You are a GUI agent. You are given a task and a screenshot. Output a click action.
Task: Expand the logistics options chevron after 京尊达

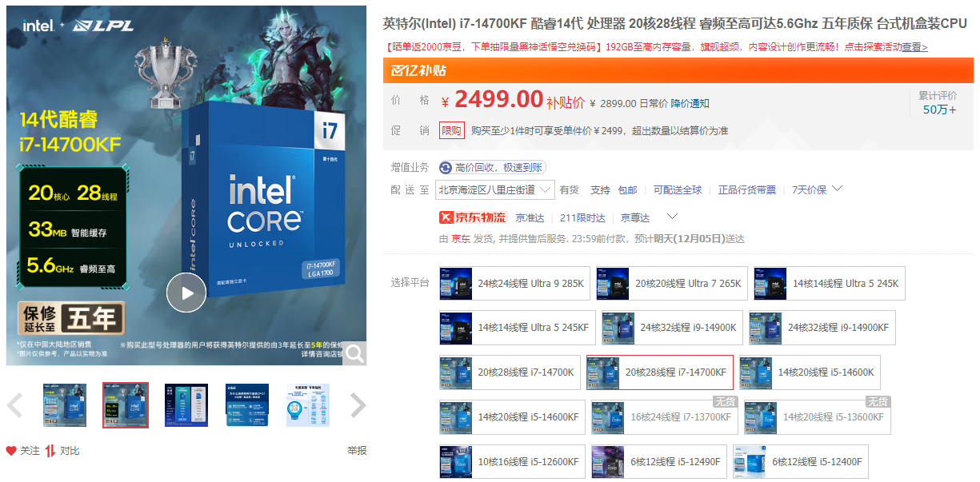tap(673, 217)
